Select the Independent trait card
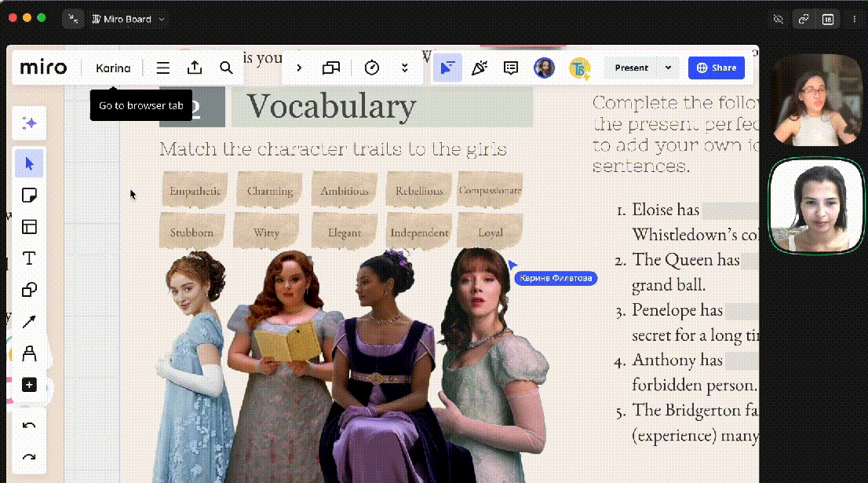Viewport: 868px width, 483px height. [x=419, y=232]
